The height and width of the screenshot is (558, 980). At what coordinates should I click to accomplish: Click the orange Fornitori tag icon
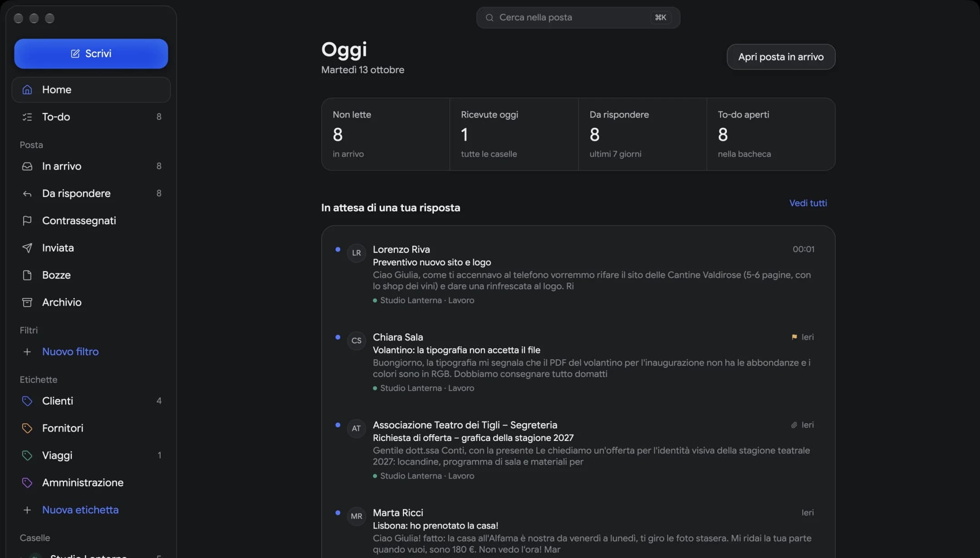27,428
